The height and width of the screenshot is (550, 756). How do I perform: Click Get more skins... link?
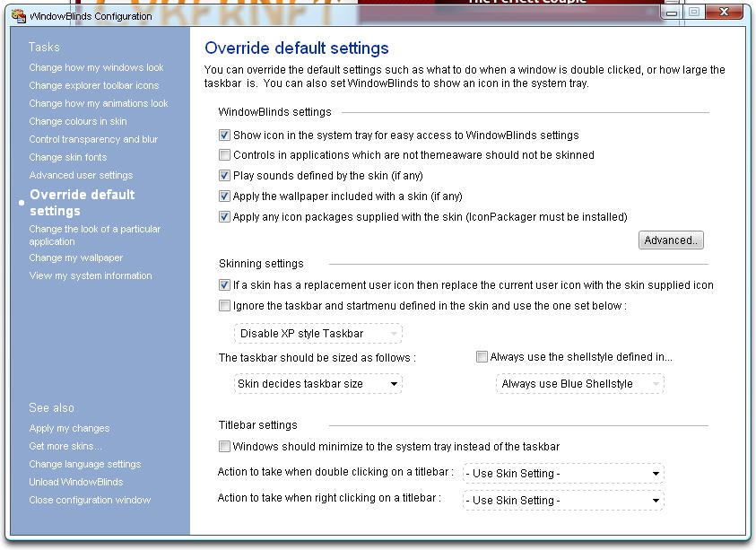[x=65, y=446]
